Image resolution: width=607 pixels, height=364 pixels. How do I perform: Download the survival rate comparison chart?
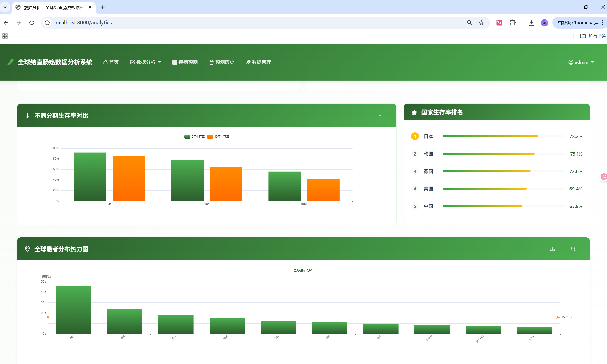tap(380, 115)
